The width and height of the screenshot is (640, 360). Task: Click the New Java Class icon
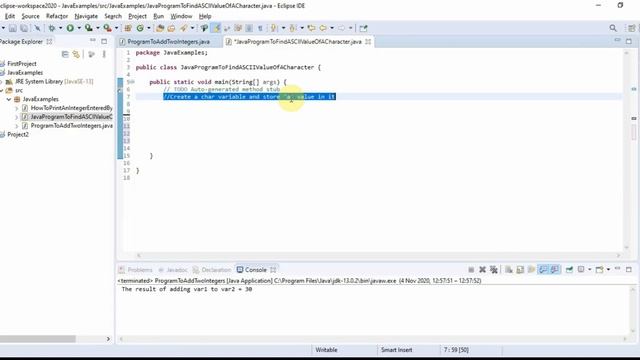click(140, 28)
